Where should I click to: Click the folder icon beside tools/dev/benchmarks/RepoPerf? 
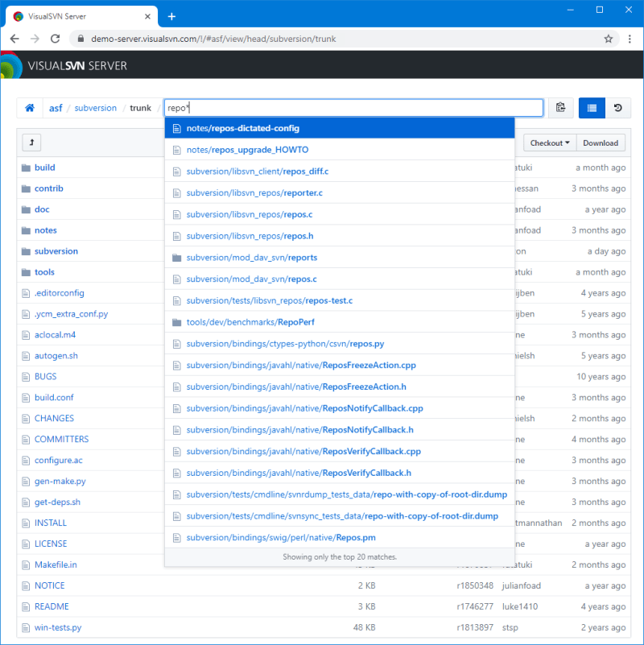[x=177, y=323]
